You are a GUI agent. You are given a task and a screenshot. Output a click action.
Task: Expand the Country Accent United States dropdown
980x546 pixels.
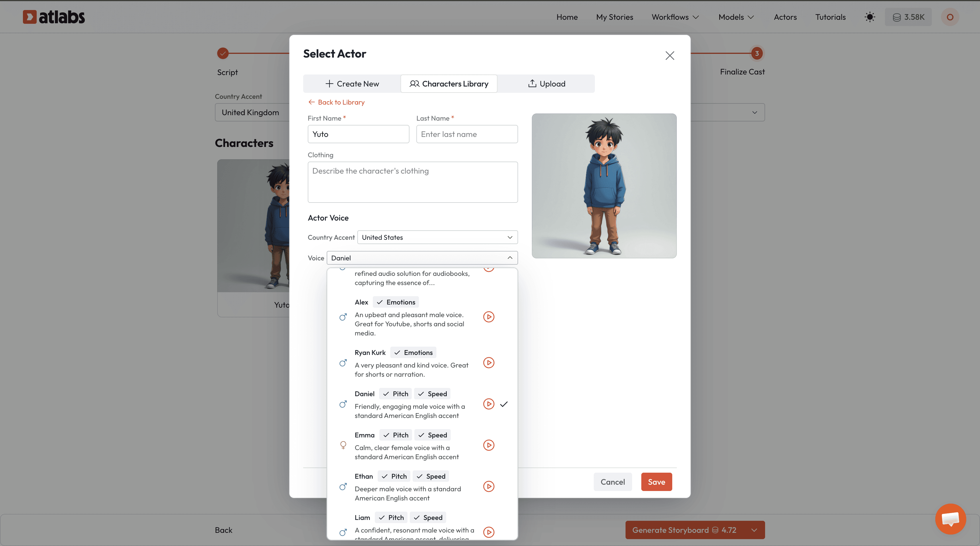437,237
